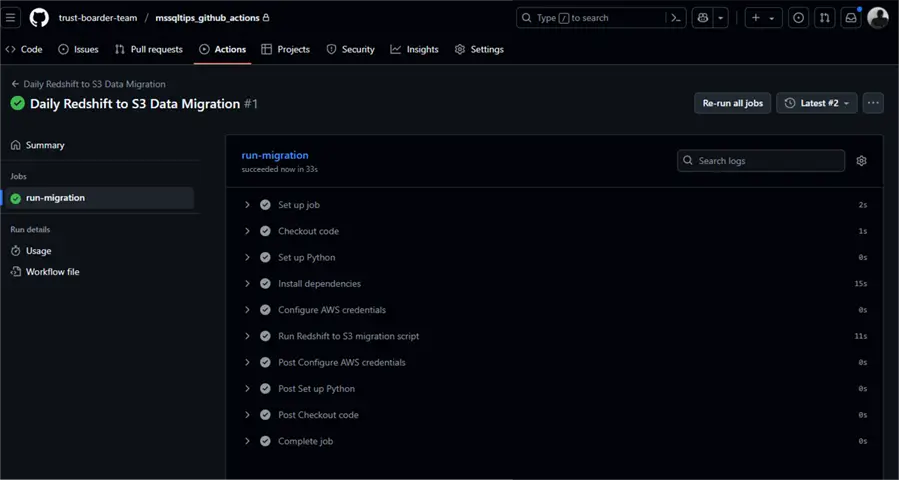Open the hamburger navigation menu

click(11, 18)
